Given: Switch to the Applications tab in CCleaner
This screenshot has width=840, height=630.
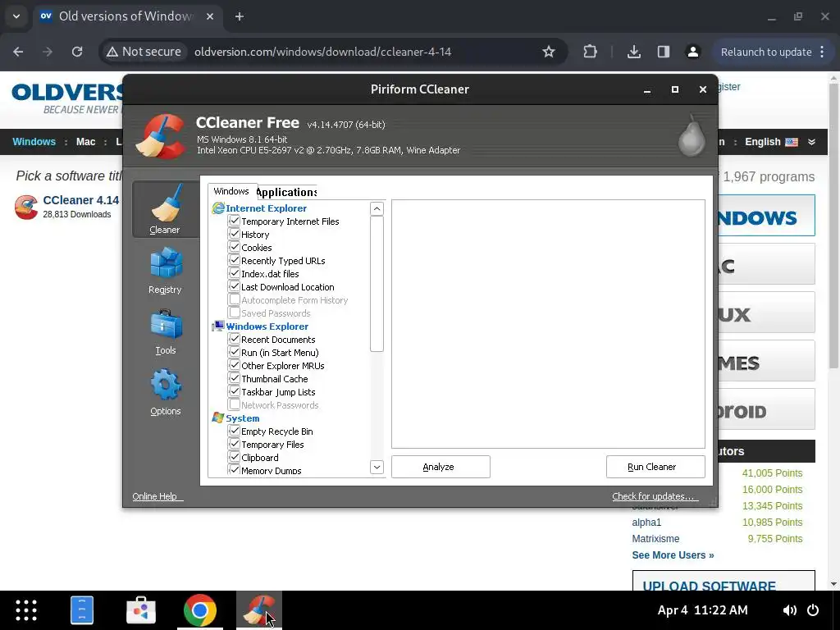Looking at the screenshot, I should (286, 192).
